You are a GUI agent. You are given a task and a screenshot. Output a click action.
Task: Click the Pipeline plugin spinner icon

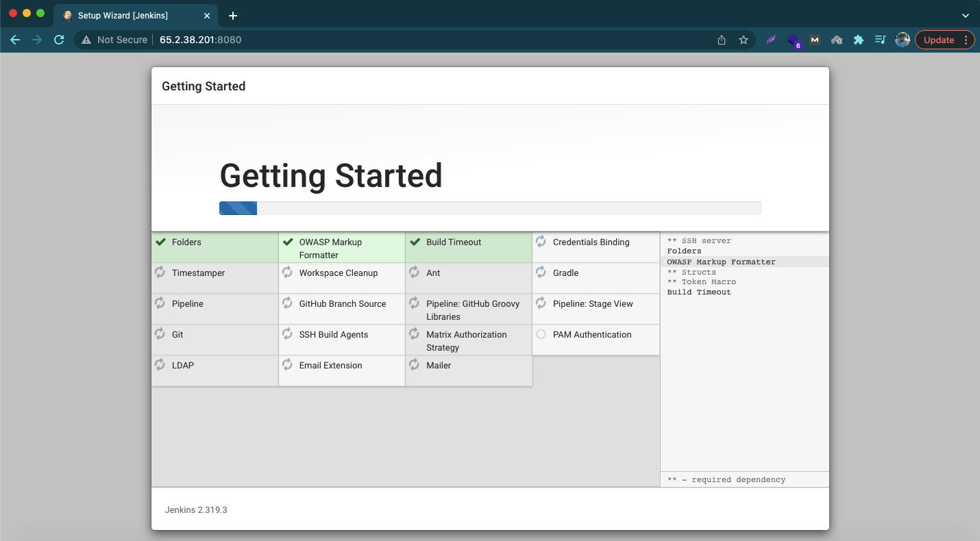pyautogui.click(x=160, y=303)
